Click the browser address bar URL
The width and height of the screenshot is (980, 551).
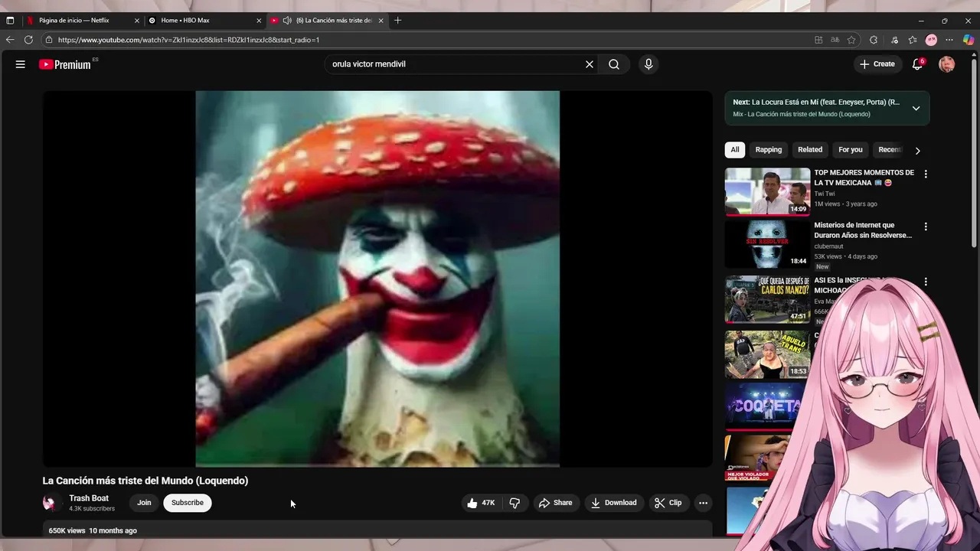(x=188, y=40)
